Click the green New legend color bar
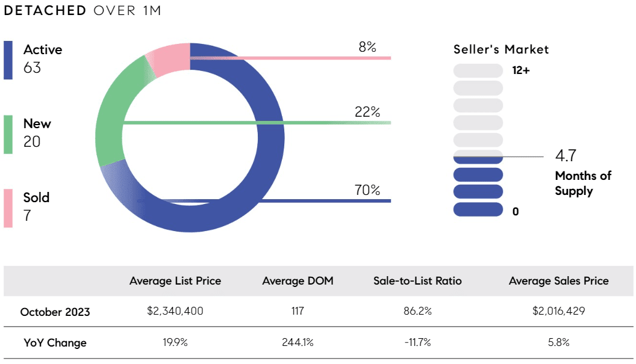 pyautogui.click(x=8, y=135)
